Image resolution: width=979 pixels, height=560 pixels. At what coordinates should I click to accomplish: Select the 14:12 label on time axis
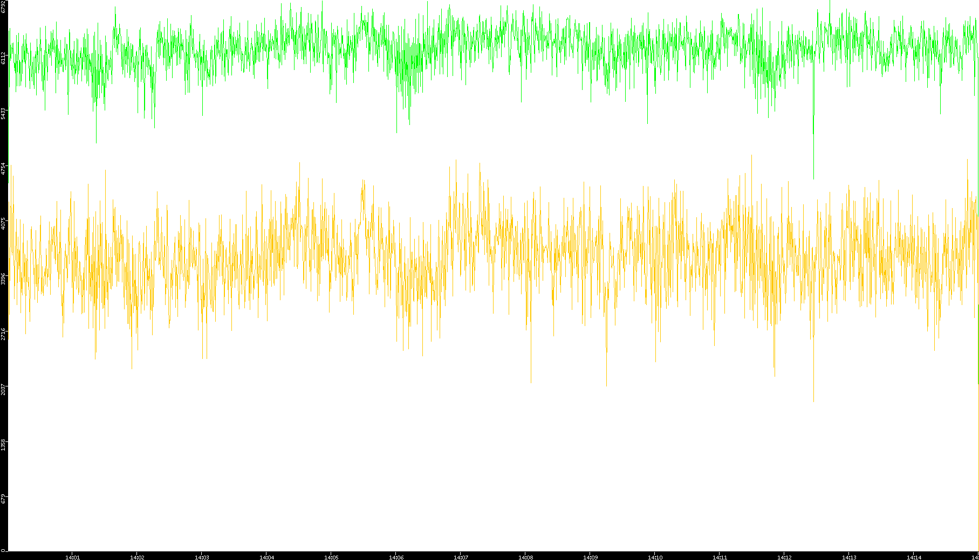[784, 557]
